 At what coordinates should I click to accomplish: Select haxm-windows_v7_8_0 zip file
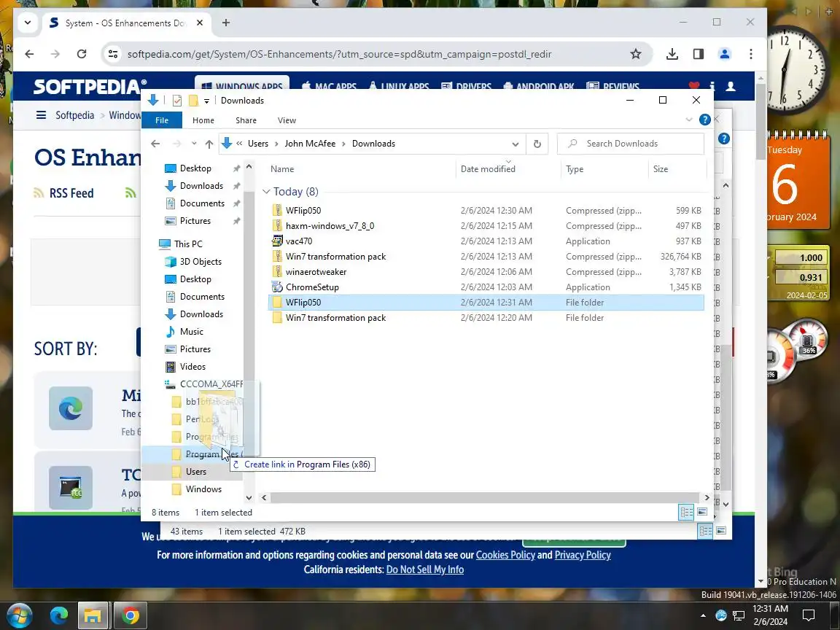coord(486,225)
